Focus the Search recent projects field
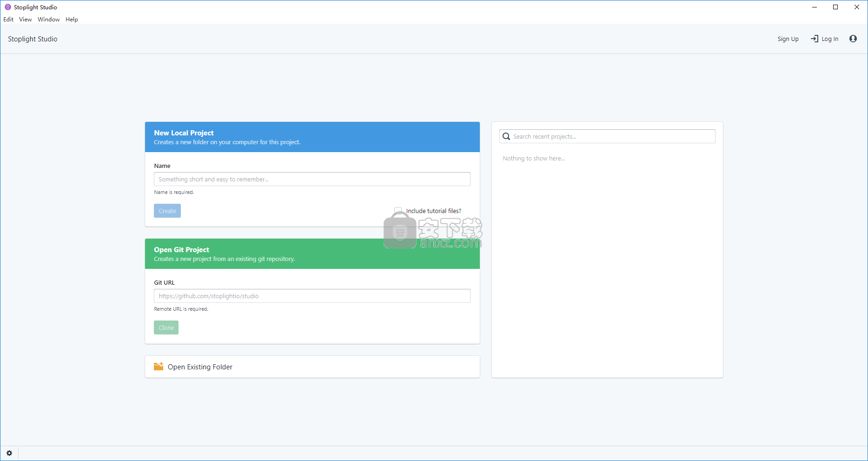868x461 pixels. 607,136
